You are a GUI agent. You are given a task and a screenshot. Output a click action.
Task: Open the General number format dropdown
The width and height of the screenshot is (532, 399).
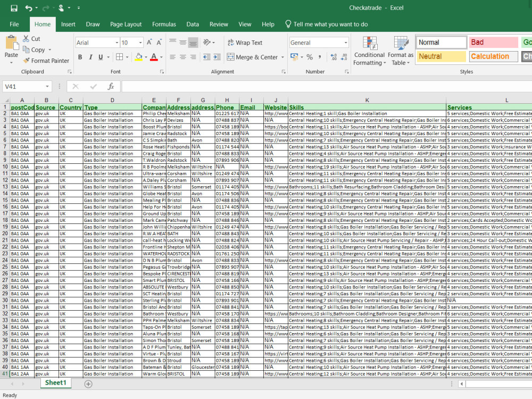[346, 43]
